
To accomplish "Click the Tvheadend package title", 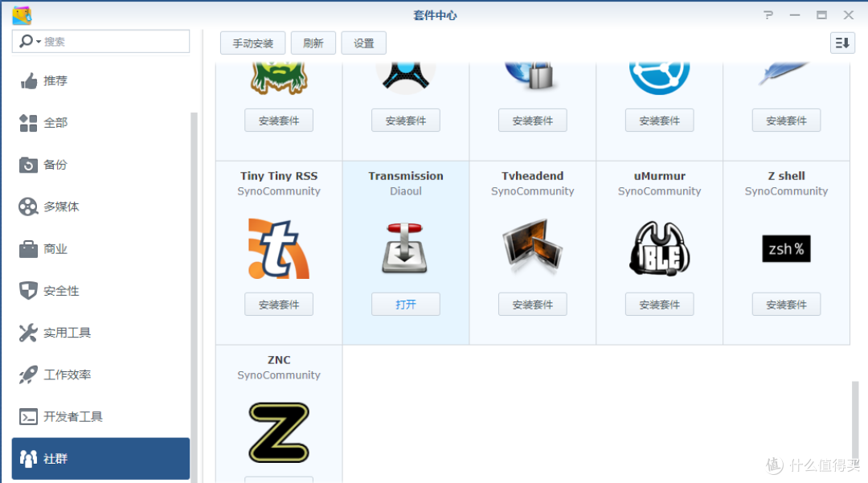I will point(533,176).
